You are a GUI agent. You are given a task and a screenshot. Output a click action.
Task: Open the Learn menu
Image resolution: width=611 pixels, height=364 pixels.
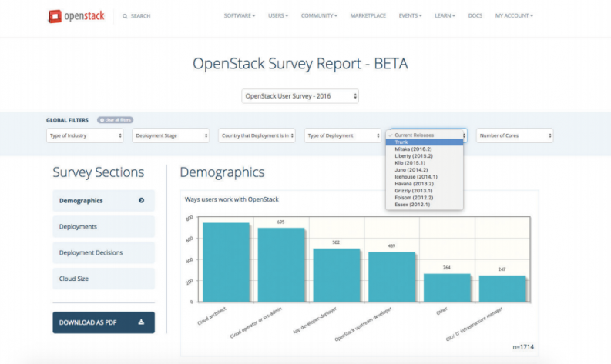pyautogui.click(x=445, y=15)
